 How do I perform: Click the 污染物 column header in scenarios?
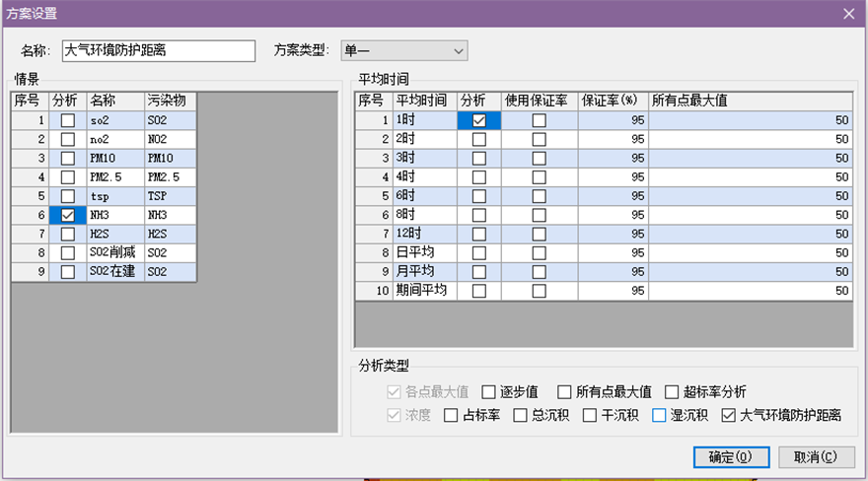(166, 101)
